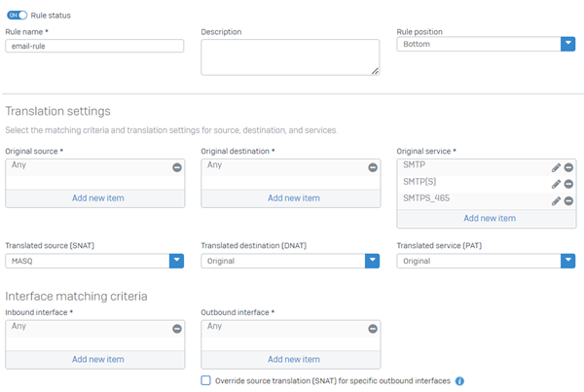Click the Rule name input field
This screenshot has height=392, width=584.
point(94,46)
